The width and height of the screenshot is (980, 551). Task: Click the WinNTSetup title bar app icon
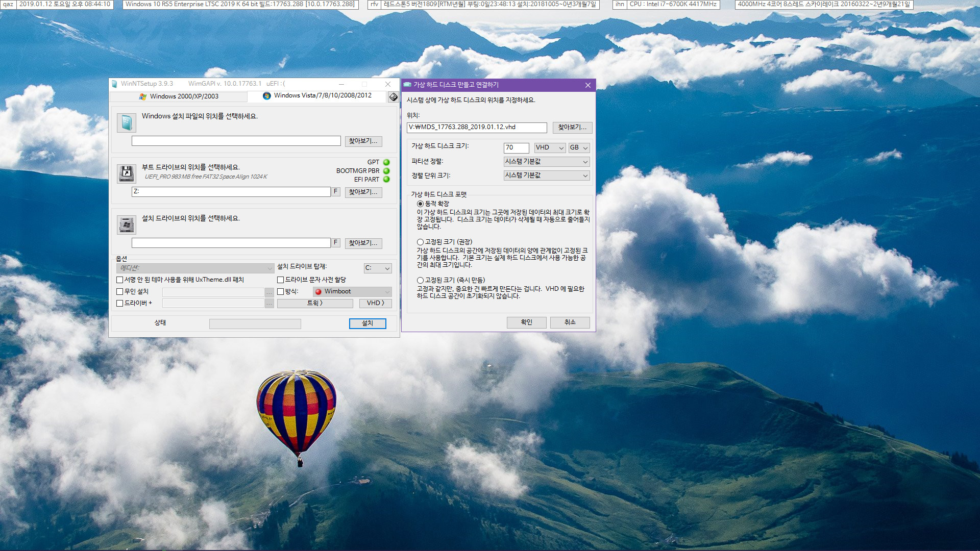[x=114, y=84]
